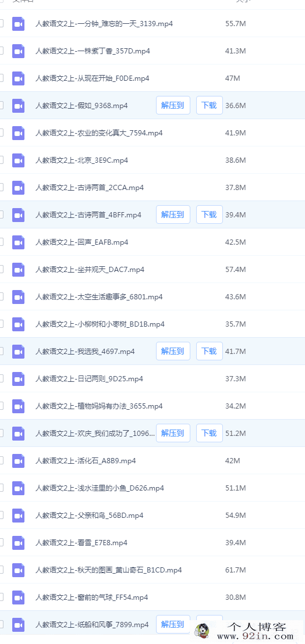Click video icon for 小柳树和小枣树_BD1B.mp4
Screen dimensions: 305x644
(x=19, y=324)
